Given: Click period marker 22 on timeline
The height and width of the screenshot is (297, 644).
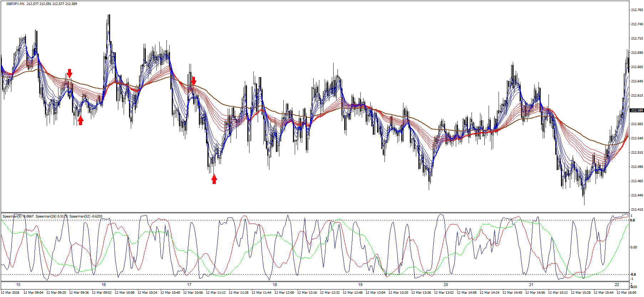Looking at the screenshot, I should (617, 285).
